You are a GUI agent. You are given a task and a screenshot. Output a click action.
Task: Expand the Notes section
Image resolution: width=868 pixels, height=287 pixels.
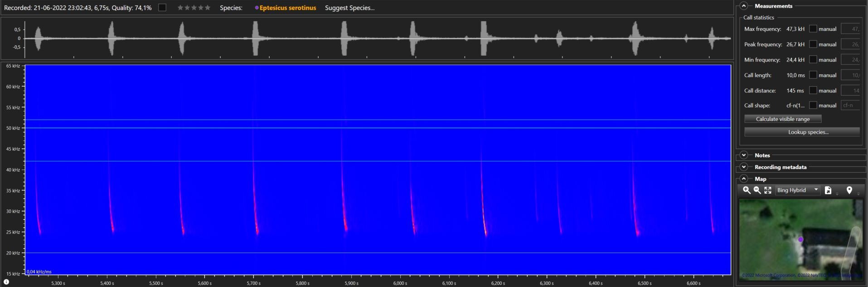744,155
